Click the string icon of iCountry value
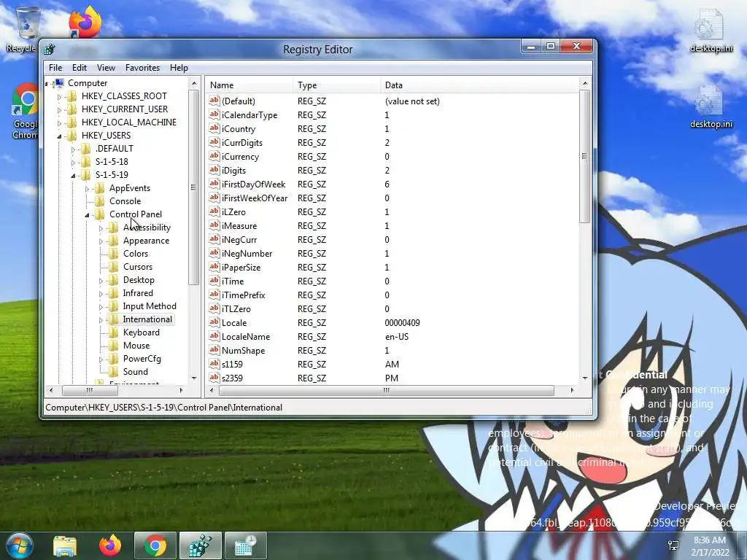The image size is (747, 560). pyautogui.click(x=214, y=128)
